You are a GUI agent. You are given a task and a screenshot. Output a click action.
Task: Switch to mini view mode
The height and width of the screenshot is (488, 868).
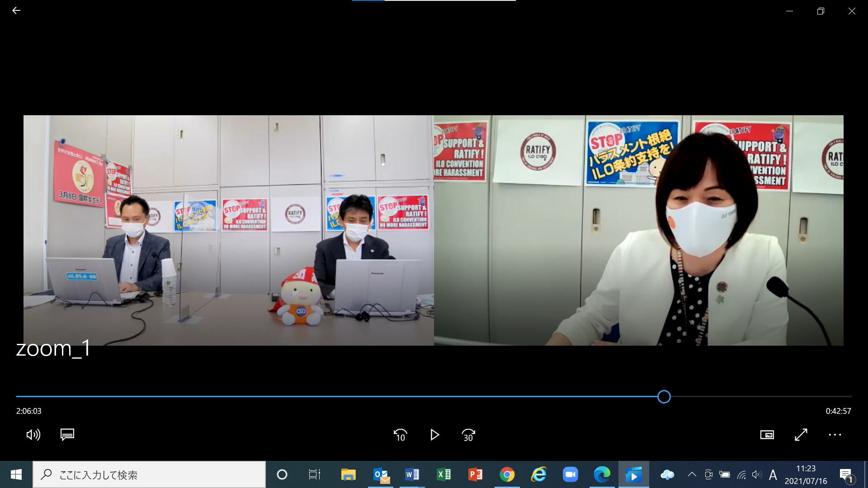point(767,435)
